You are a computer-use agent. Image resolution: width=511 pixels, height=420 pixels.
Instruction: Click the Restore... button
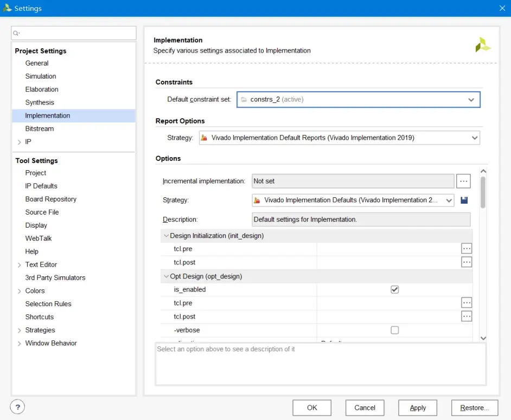(475, 408)
